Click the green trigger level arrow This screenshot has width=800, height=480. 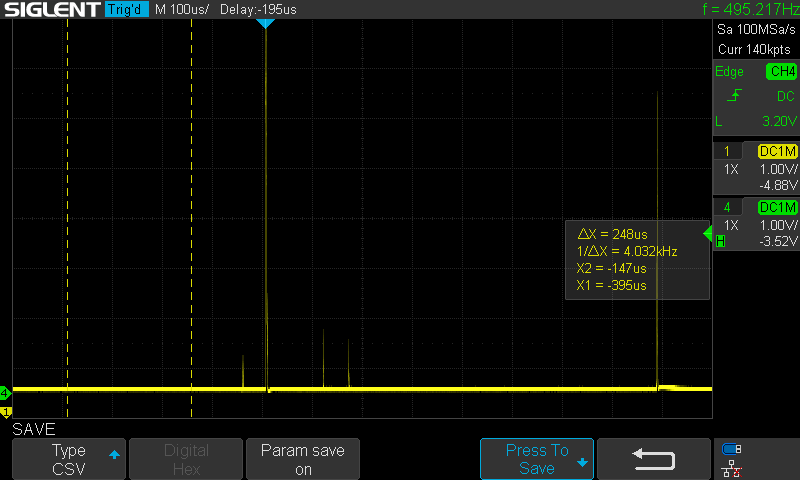tap(708, 234)
